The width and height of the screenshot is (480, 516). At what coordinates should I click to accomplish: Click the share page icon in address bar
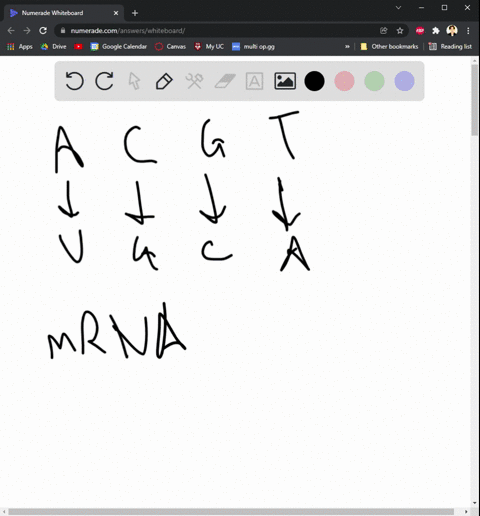click(384, 31)
